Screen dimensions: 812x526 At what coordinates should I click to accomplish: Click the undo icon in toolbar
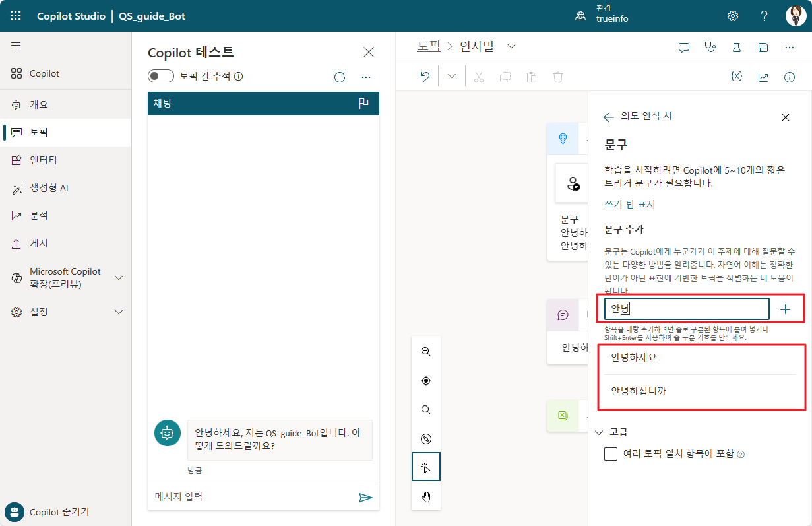(x=425, y=77)
